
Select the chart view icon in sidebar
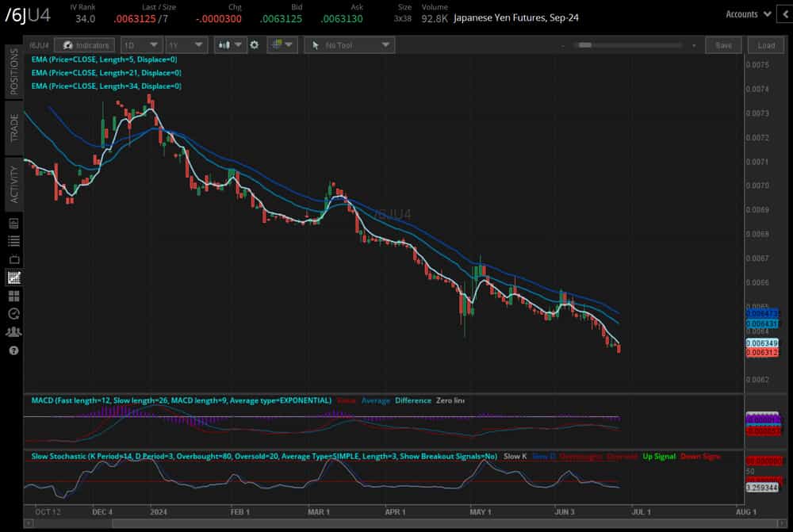[x=13, y=277]
